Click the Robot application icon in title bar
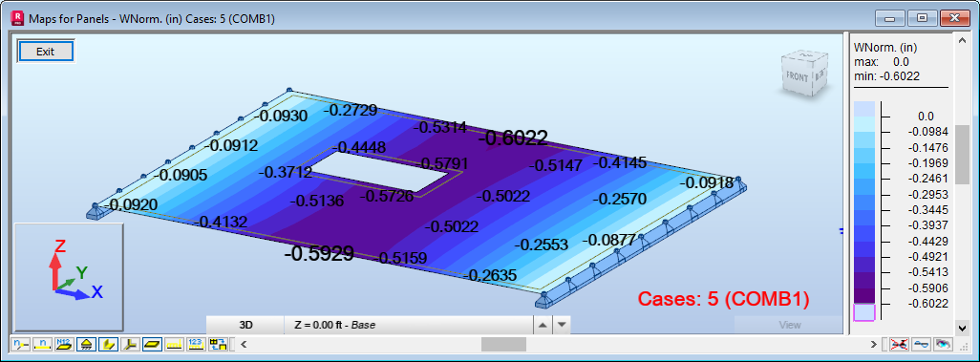Screen dimensions: 980x362 pyautogui.click(x=17, y=19)
